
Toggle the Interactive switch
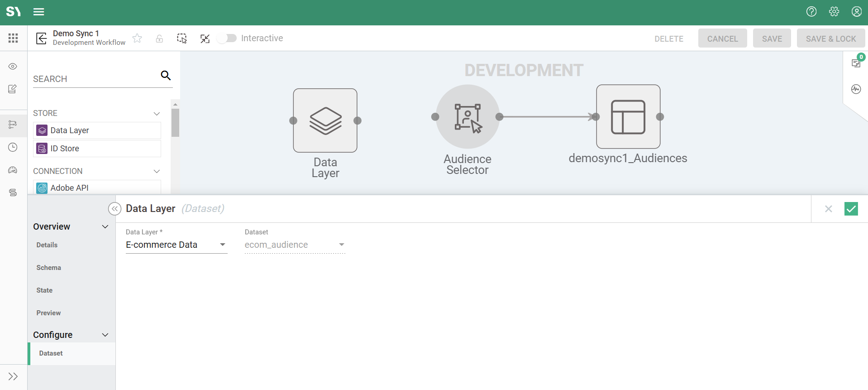pyautogui.click(x=227, y=39)
